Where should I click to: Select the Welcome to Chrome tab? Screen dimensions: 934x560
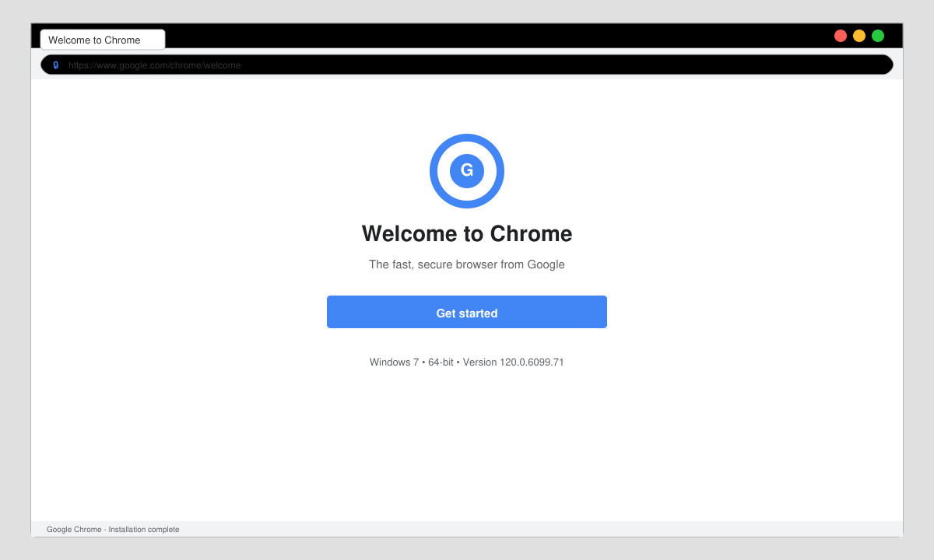coord(103,40)
